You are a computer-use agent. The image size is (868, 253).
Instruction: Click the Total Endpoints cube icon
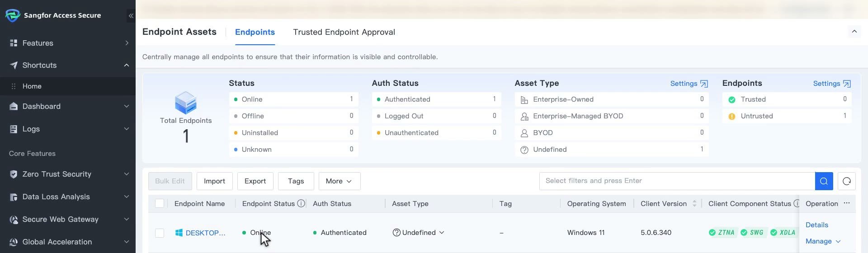click(x=185, y=103)
